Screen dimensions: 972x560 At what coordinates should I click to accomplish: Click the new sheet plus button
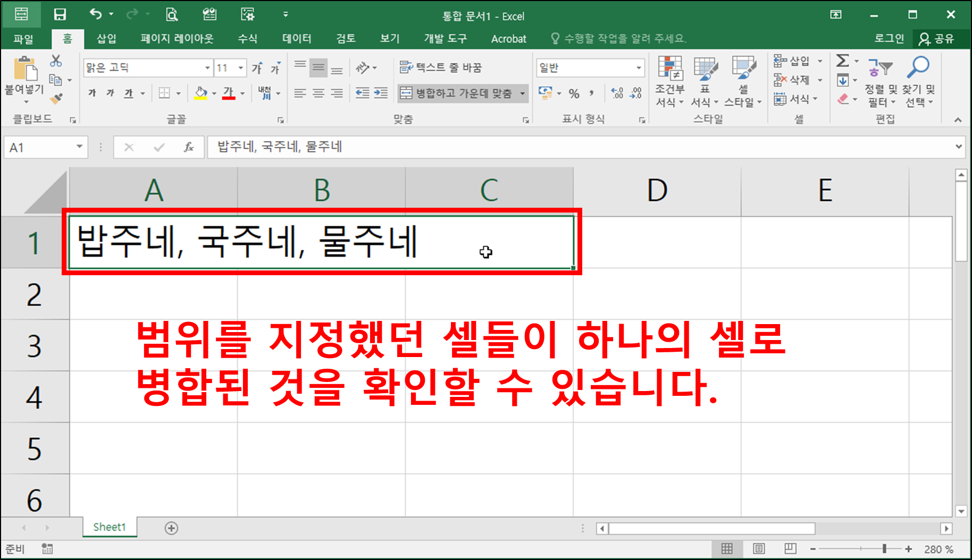[x=171, y=528]
